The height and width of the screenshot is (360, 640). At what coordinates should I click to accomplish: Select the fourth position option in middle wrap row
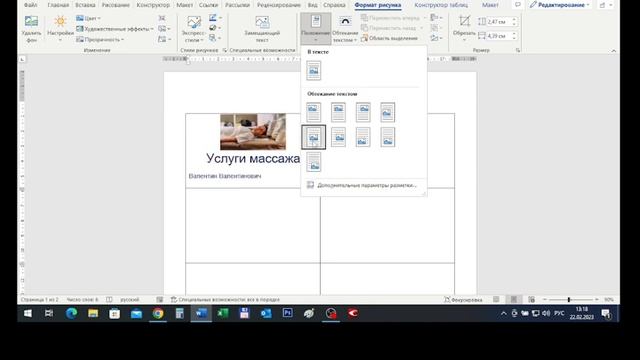point(388,137)
